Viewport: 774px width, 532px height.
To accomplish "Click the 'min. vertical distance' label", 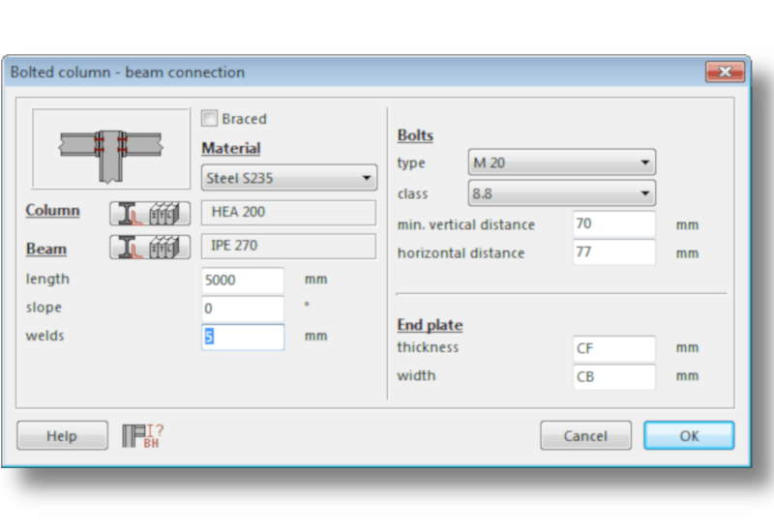I will point(466,225).
